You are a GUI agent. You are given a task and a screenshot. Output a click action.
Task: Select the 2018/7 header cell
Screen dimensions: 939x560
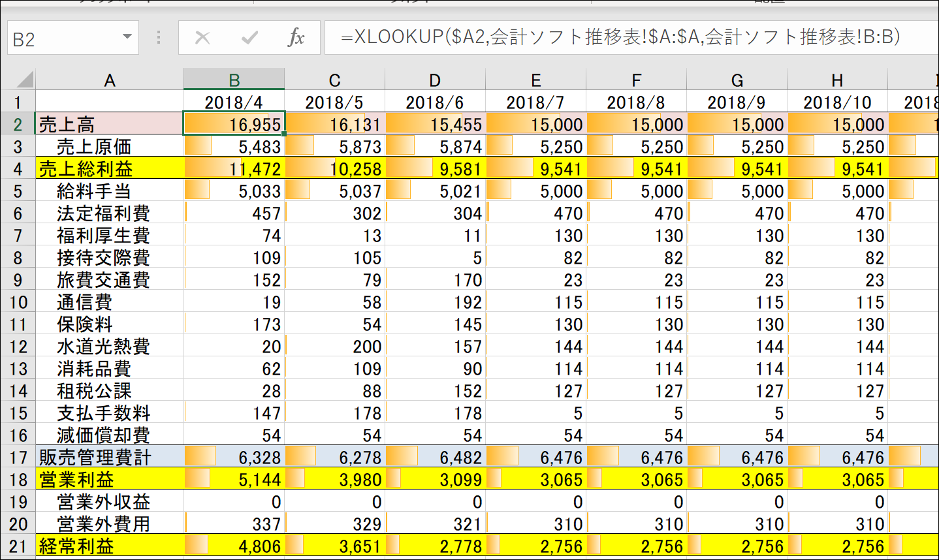[x=535, y=102]
